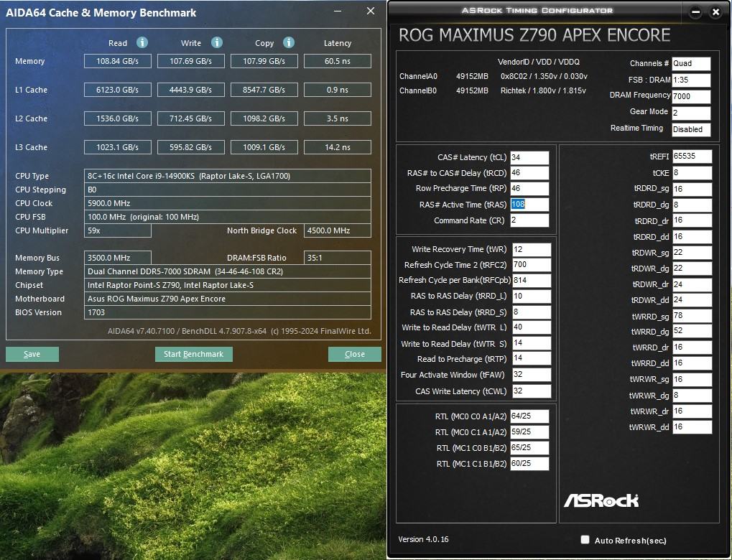
Task: Click the Memory Write result 107.69 GB/s
Action: pyautogui.click(x=191, y=61)
